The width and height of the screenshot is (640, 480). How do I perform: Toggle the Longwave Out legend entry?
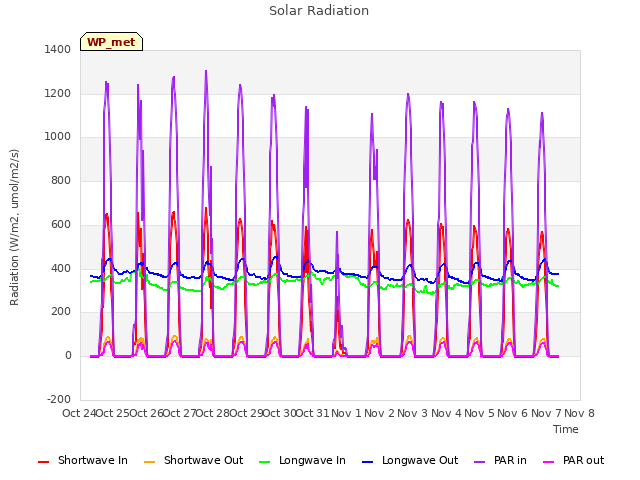pos(410,460)
